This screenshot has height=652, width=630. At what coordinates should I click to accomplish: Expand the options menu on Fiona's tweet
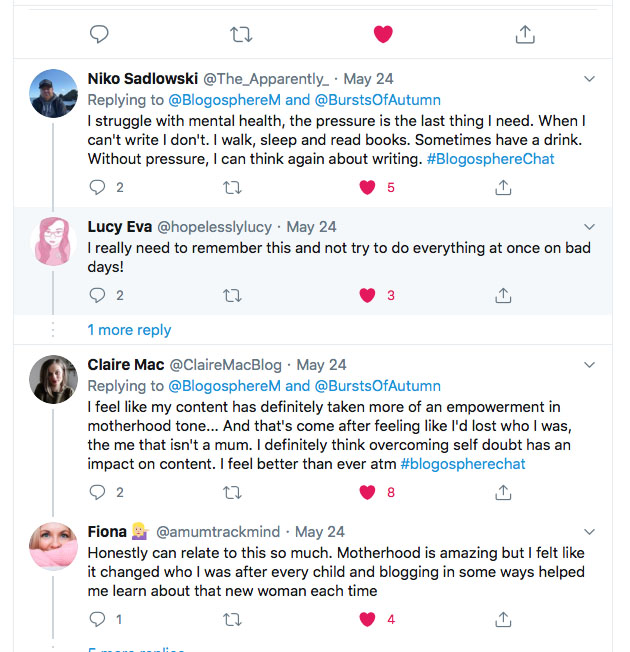589,533
